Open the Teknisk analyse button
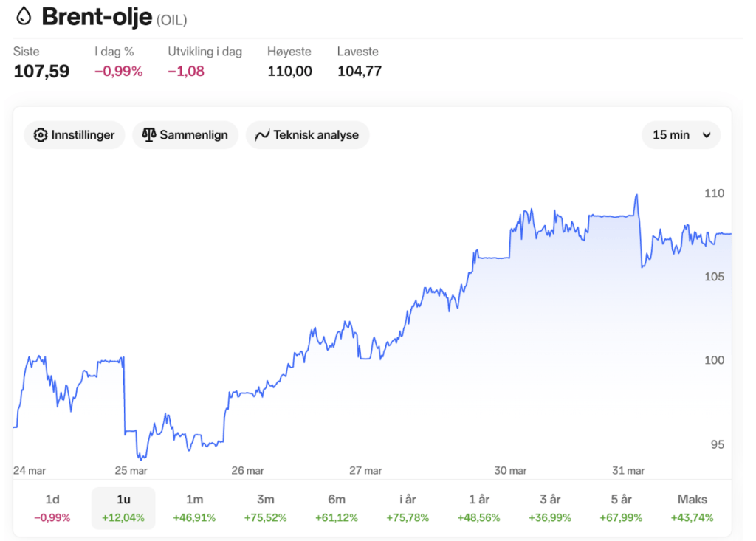Screen dimensions: 756x541 (x=307, y=135)
